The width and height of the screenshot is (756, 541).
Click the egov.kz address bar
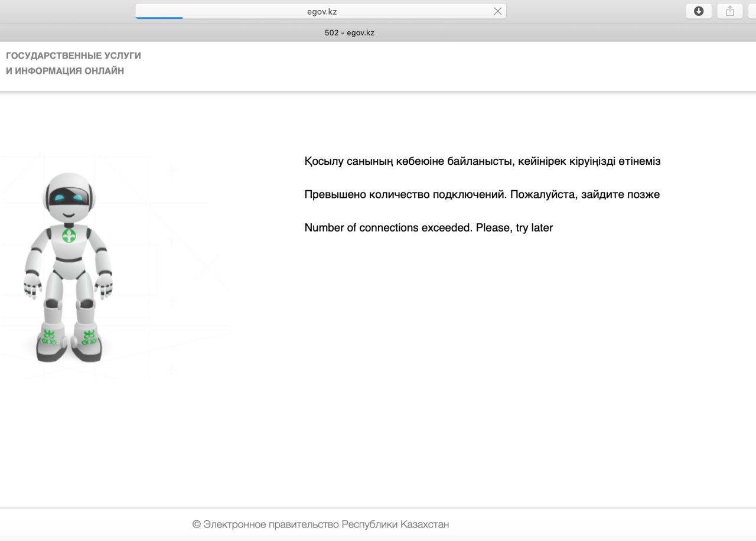(321, 11)
